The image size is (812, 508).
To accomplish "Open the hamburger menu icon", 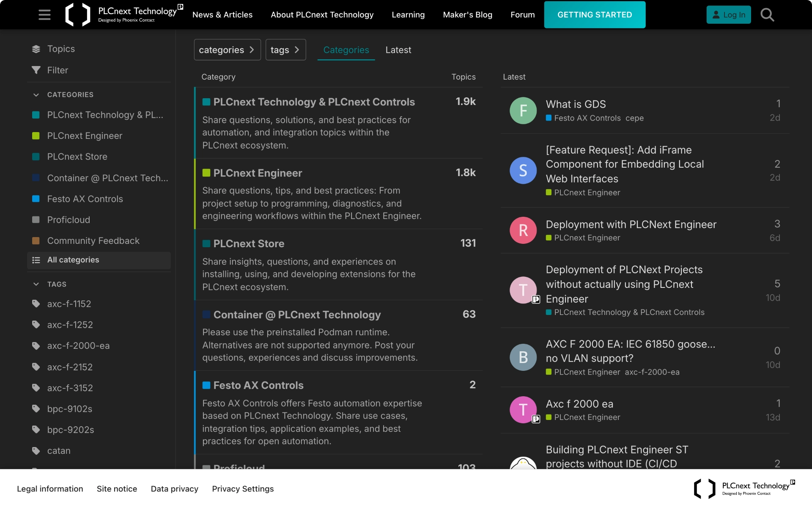I will [44, 15].
